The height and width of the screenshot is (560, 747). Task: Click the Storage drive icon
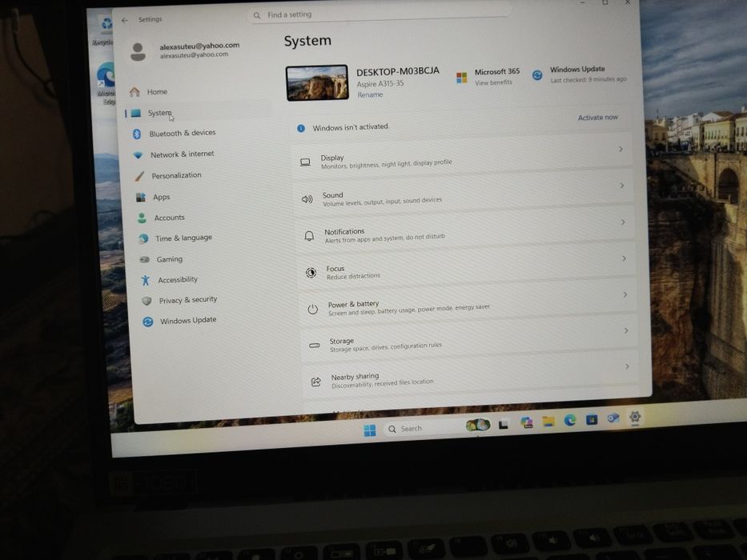click(x=315, y=346)
